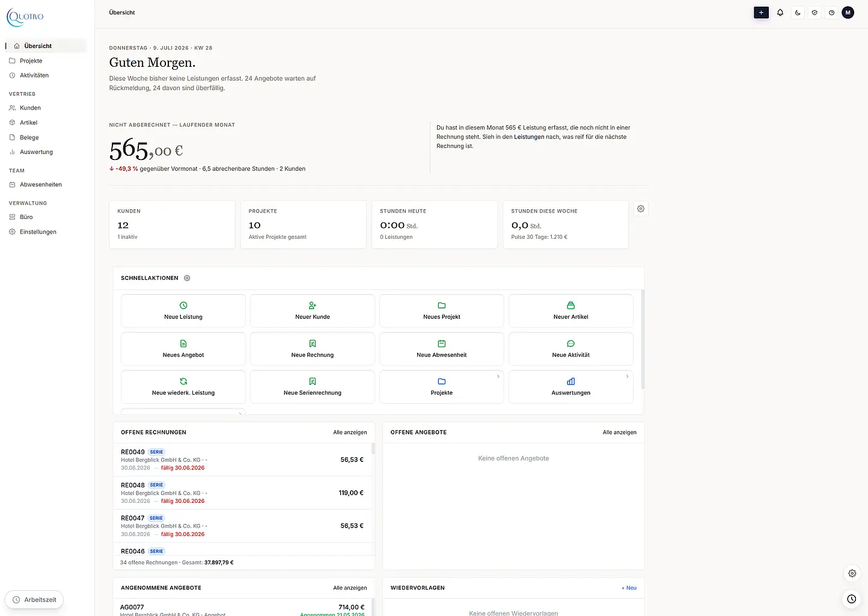Click the floating gear button bottom right
This screenshot has height=616, width=868.
852,573
